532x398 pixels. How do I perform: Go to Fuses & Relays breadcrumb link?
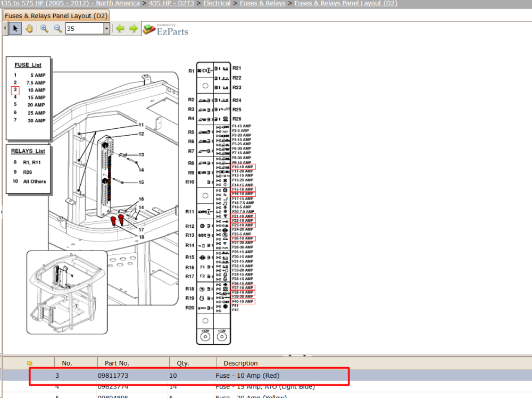click(x=263, y=3)
